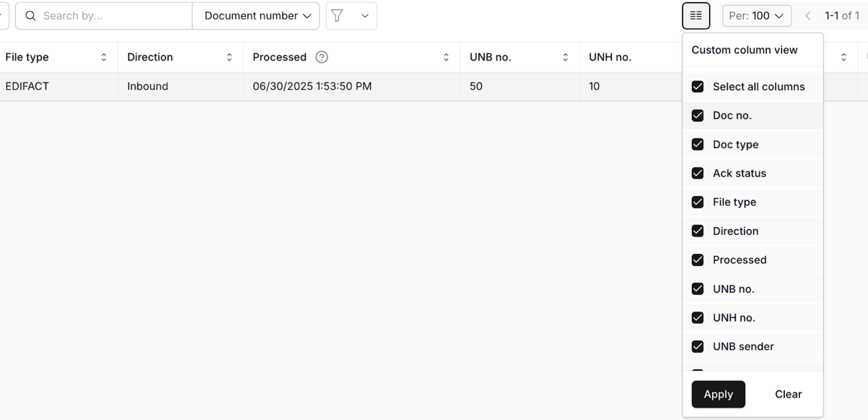The height and width of the screenshot is (420, 868).
Task: Toggle Select all columns checkbox
Action: pyautogui.click(x=697, y=86)
